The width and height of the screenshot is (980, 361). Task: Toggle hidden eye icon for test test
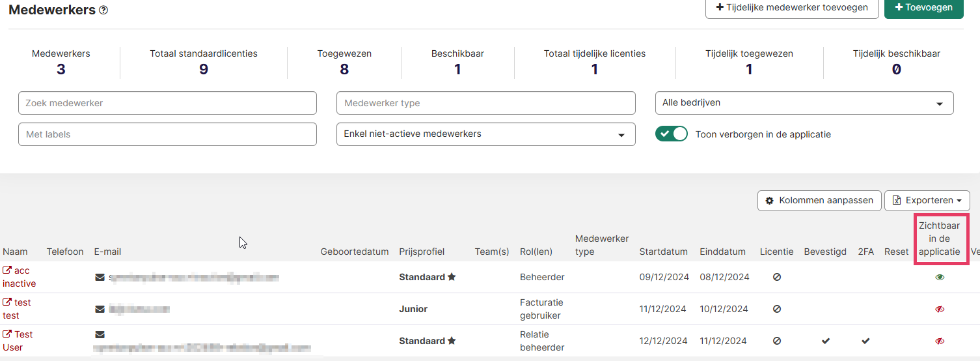click(940, 309)
